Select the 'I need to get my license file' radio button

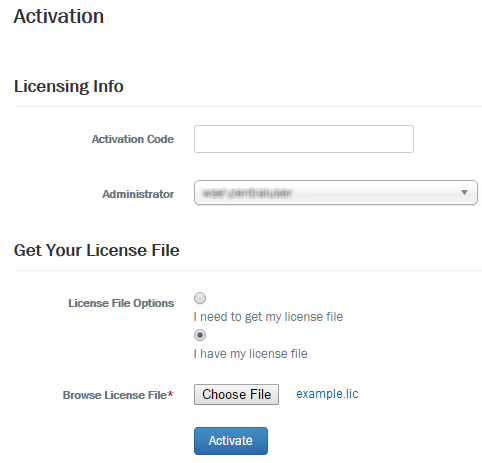200,298
